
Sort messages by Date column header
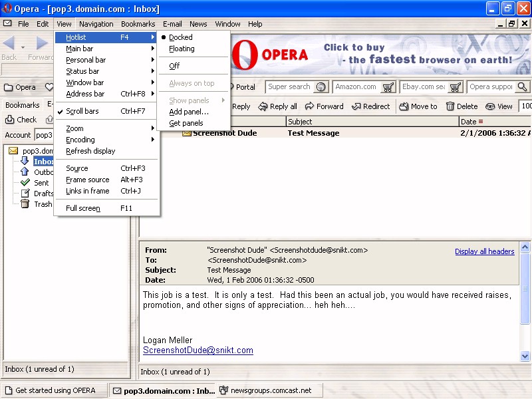point(495,122)
